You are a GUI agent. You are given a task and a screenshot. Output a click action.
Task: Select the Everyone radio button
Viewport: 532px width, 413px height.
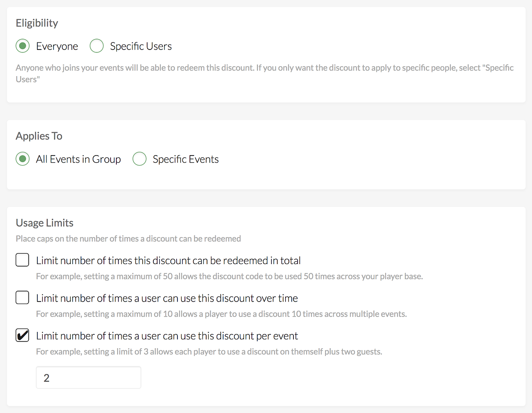point(22,46)
